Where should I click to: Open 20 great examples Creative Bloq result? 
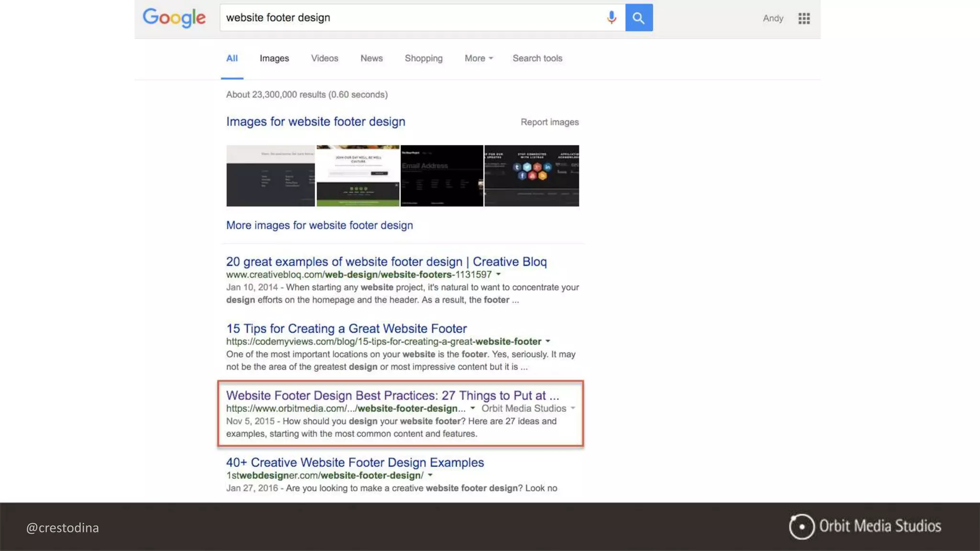tap(386, 262)
